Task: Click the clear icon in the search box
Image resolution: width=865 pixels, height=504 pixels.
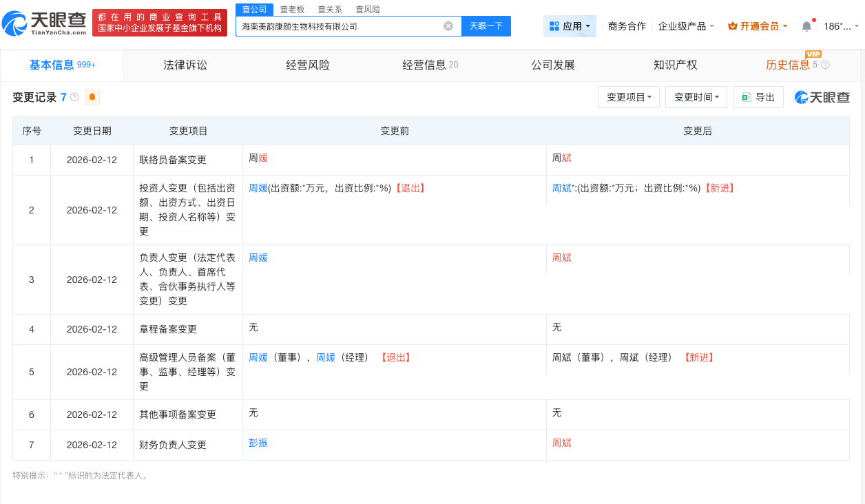Action: pyautogui.click(x=448, y=25)
